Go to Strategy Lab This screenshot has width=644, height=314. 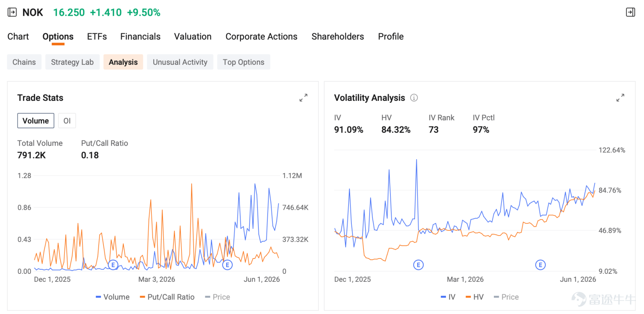(72, 62)
